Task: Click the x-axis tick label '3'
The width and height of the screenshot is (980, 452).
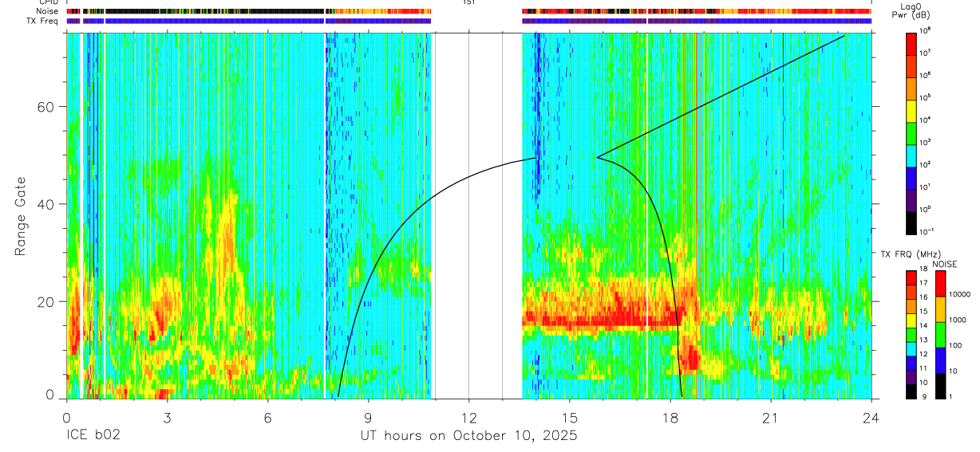Action: 167,419
